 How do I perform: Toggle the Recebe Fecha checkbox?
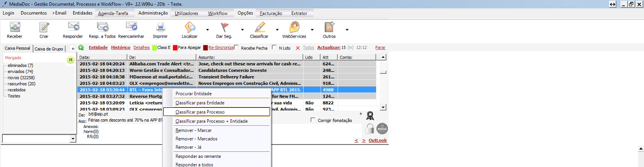[236, 47]
